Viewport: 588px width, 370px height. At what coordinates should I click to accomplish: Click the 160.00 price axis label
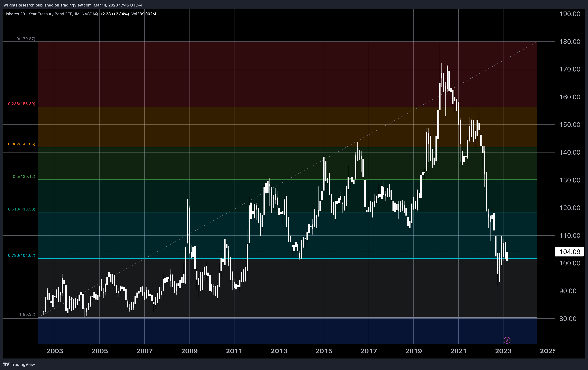pos(570,97)
